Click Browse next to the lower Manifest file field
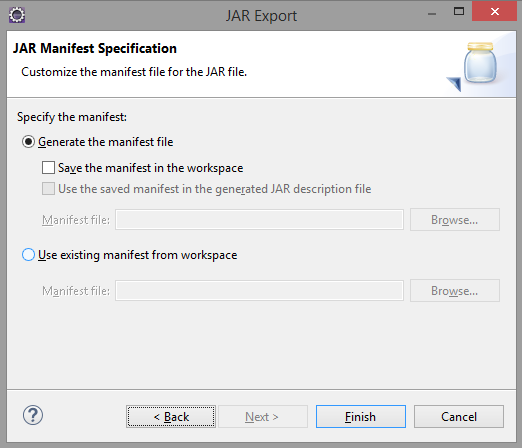This screenshot has width=522, height=448. (x=455, y=291)
